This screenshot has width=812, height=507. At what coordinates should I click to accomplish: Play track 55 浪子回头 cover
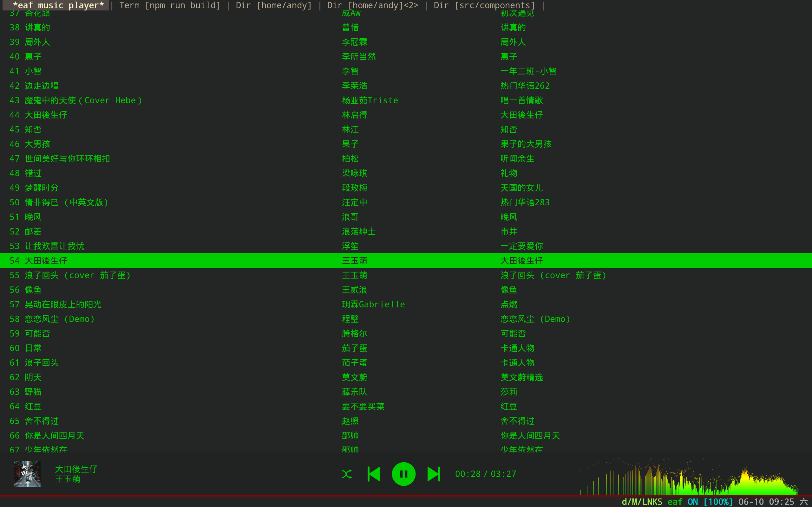click(77, 275)
